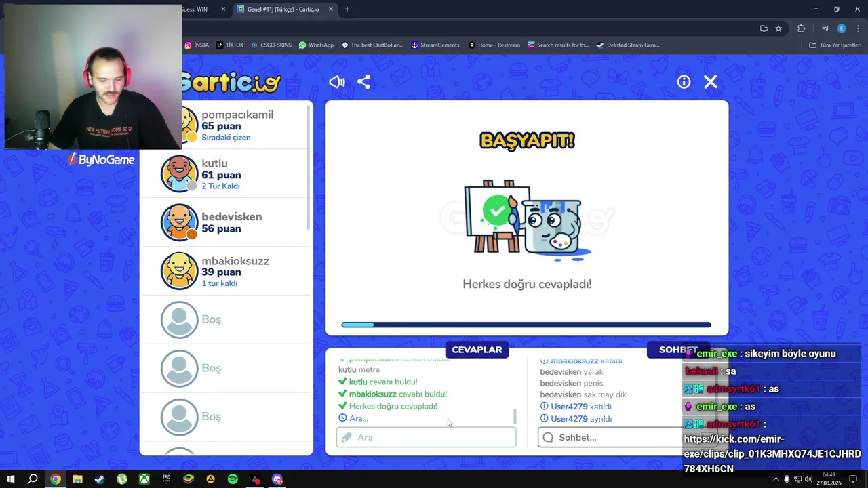Open the media controls icon in Chrome
Image resolution: width=868 pixels, height=488 pixels.
tap(825, 28)
